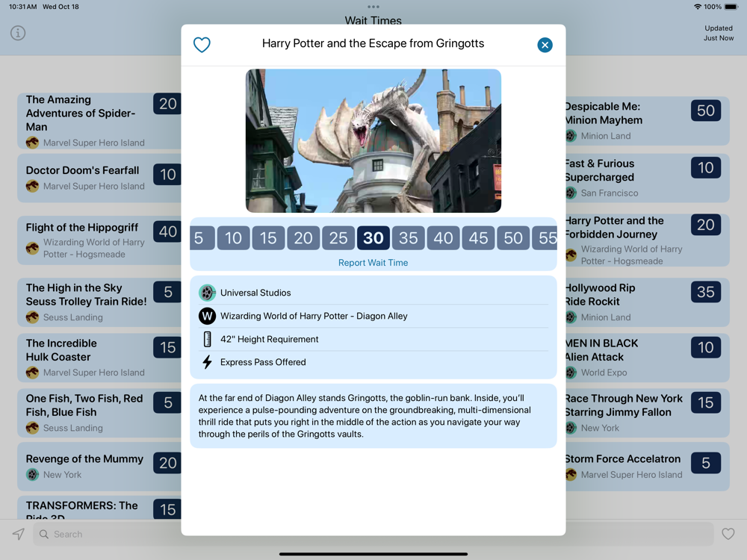Report a 10 minute wait time

tap(233, 237)
